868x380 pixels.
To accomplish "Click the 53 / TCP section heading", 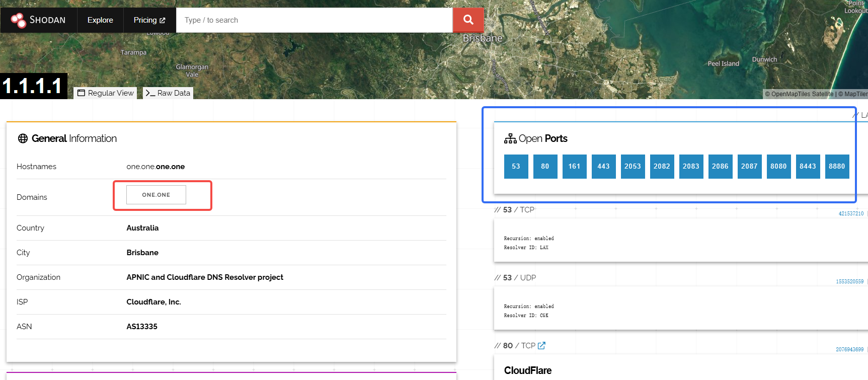I will click(514, 210).
